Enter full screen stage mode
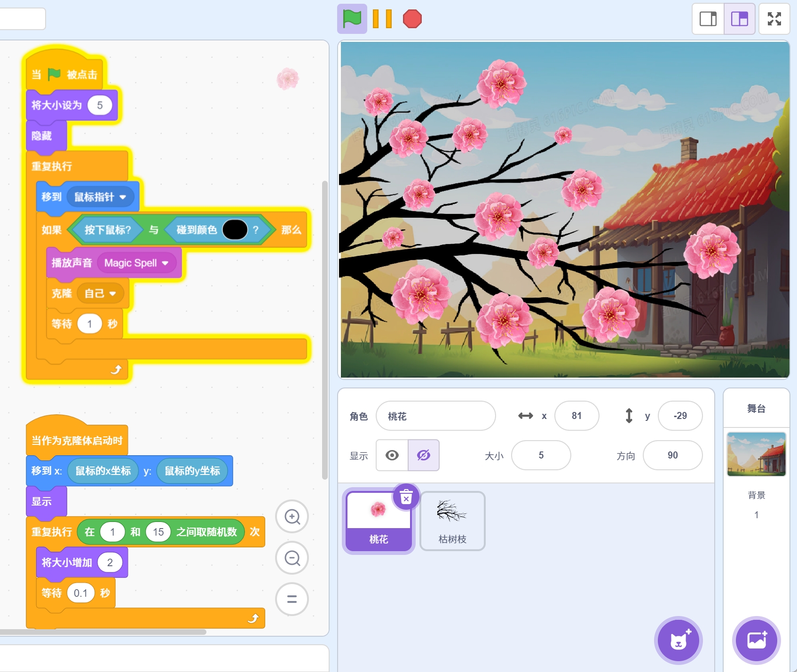 point(774,19)
